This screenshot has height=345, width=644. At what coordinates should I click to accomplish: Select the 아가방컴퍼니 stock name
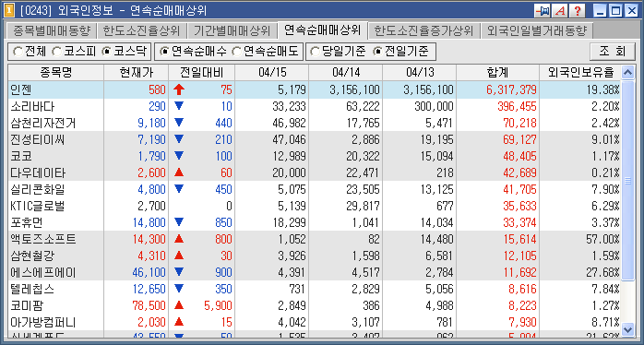pyautogui.click(x=43, y=323)
